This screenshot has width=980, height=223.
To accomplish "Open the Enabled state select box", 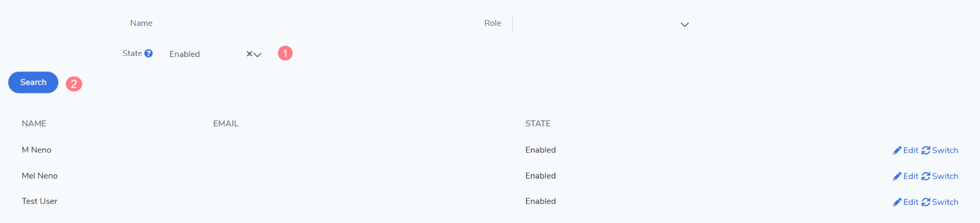I will tap(206, 54).
